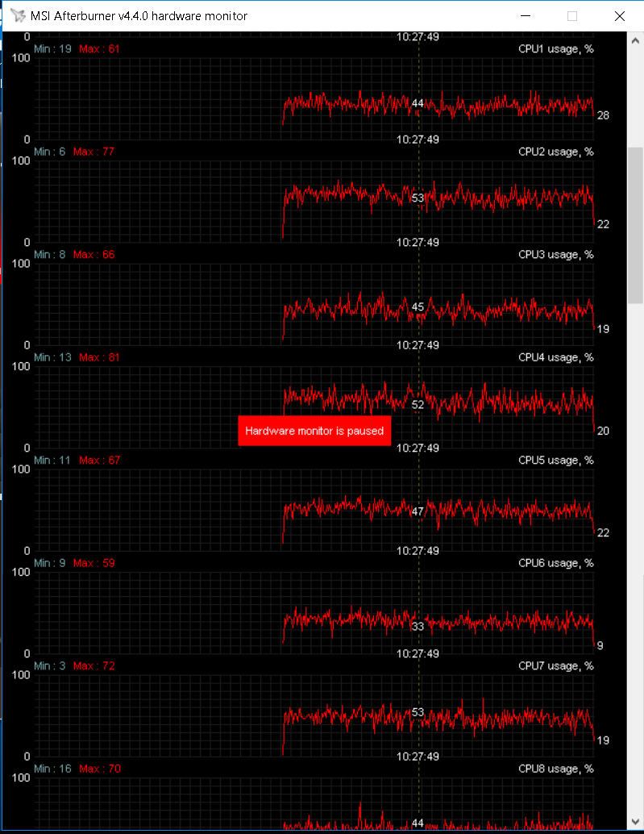This screenshot has width=644, height=834.
Task: Close the hardware monitor window
Action: tap(620, 16)
